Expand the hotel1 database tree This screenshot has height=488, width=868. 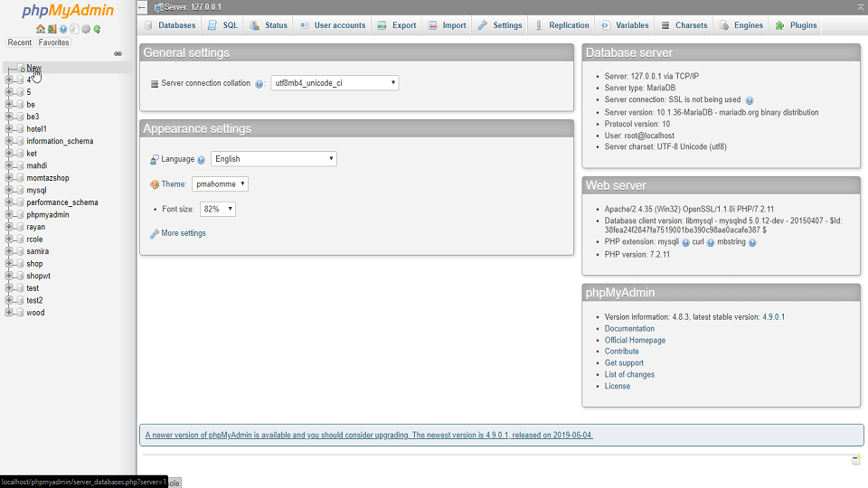[9, 129]
